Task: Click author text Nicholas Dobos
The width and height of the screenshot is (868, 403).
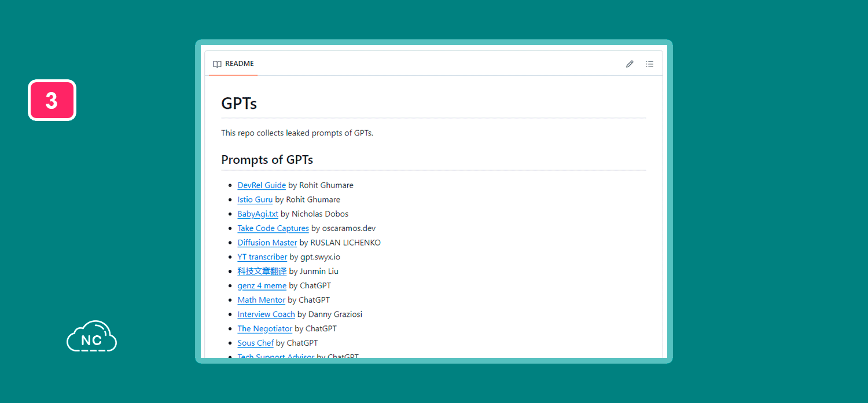Action: 320,214
